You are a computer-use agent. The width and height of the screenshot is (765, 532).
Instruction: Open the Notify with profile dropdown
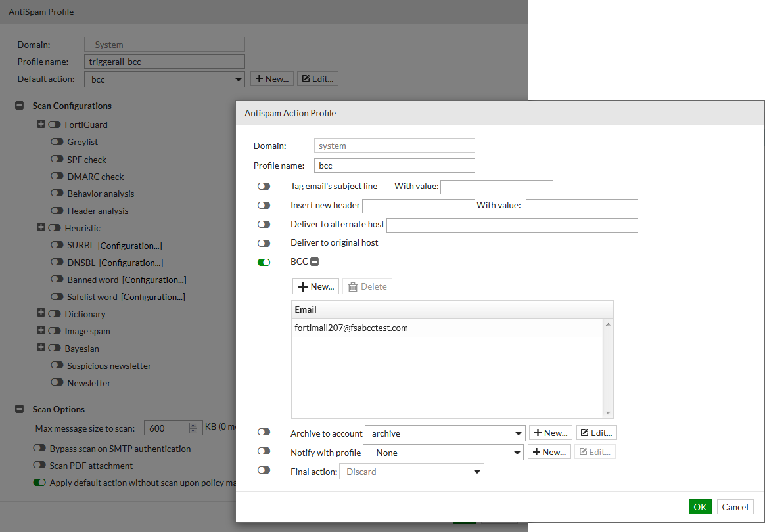(444, 452)
